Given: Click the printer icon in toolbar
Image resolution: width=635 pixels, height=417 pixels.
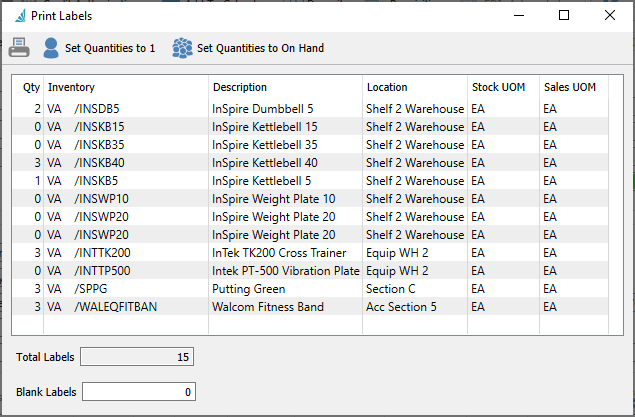Looking at the screenshot, I should click(x=19, y=48).
